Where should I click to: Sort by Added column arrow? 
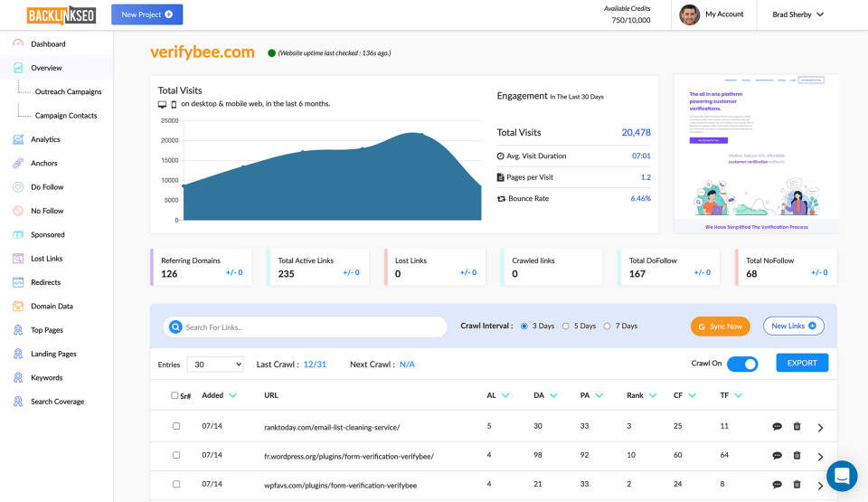(x=233, y=395)
